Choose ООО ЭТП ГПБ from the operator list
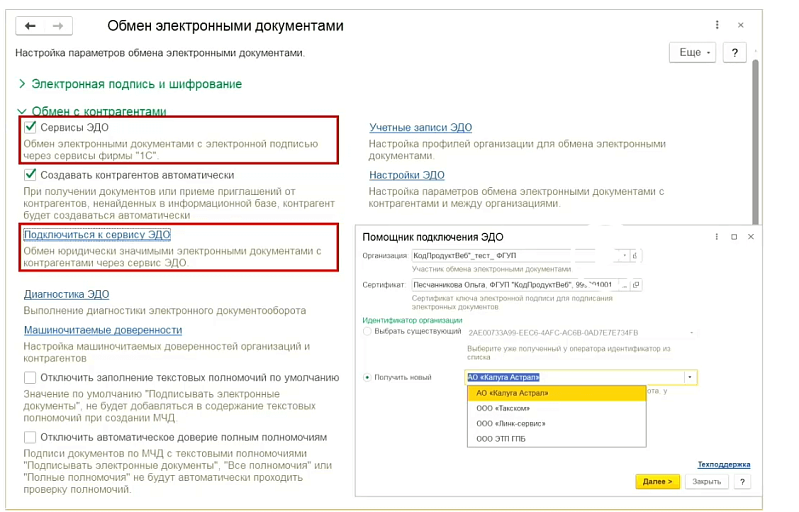Image resolution: width=799 pixels, height=512 pixels. (x=556, y=439)
